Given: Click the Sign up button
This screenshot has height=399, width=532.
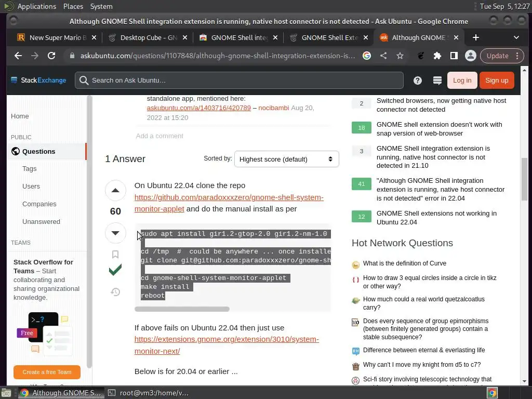Looking at the screenshot, I should click(497, 81).
